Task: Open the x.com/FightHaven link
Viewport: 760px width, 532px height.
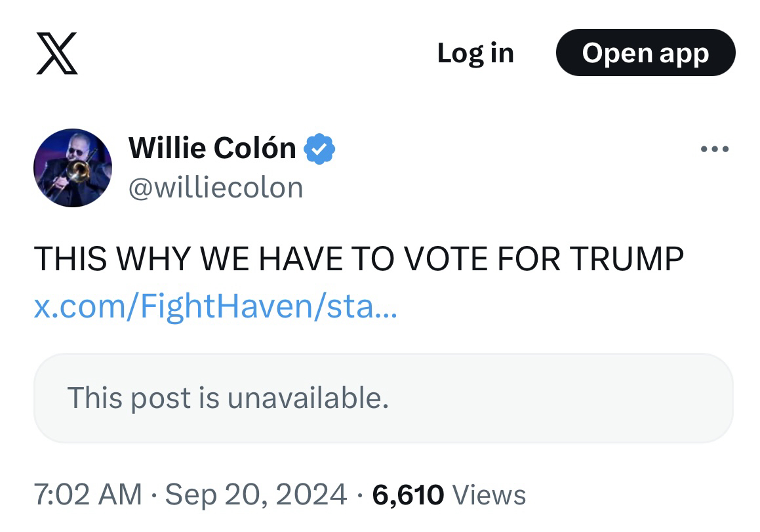Action: 215,307
